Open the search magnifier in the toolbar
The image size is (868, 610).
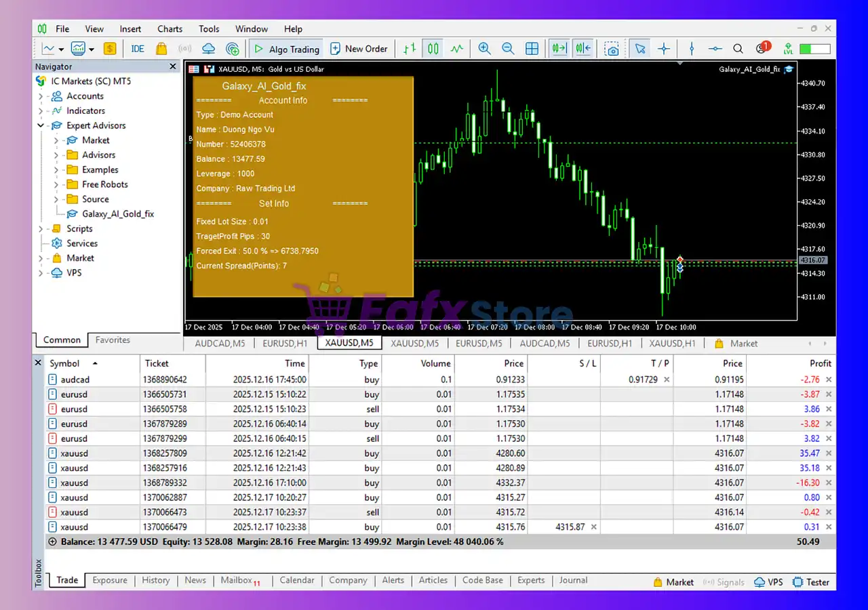click(x=738, y=49)
